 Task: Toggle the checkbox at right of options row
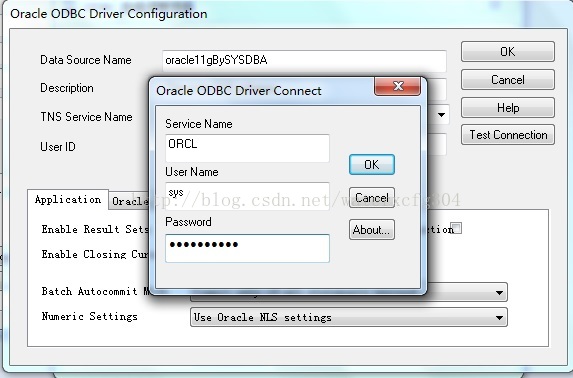pyautogui.click(x=456, y=228)
